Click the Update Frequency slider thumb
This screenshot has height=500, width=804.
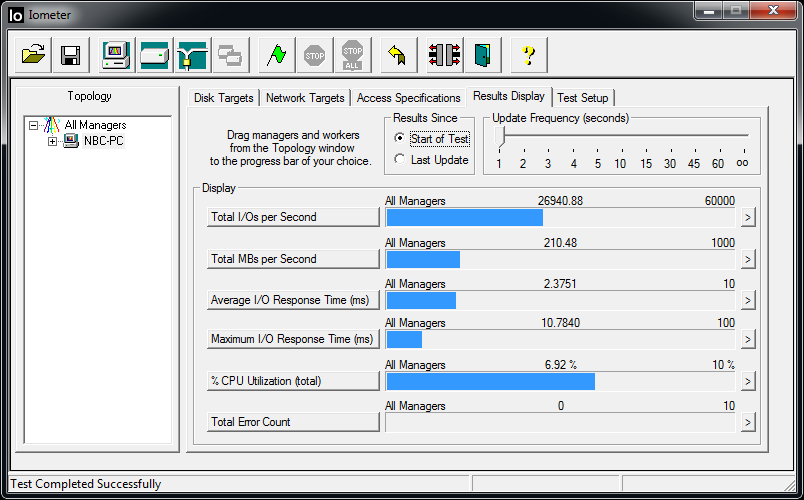pyautogui.click(x=500, y=137)
